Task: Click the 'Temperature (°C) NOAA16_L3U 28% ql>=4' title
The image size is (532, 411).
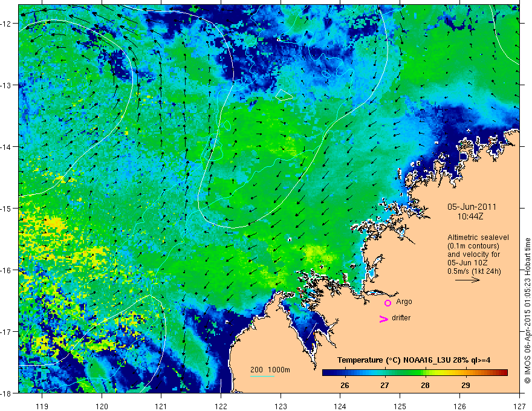Action: pos(414,360)
